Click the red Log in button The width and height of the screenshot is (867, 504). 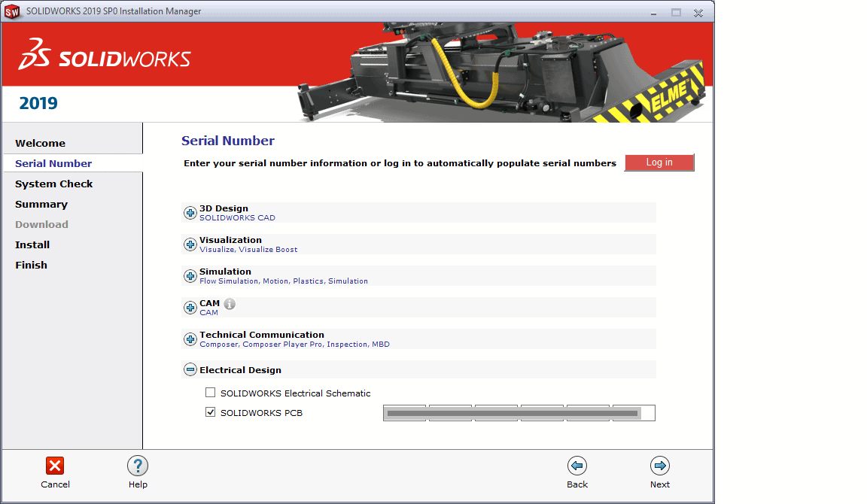(659, 162)
